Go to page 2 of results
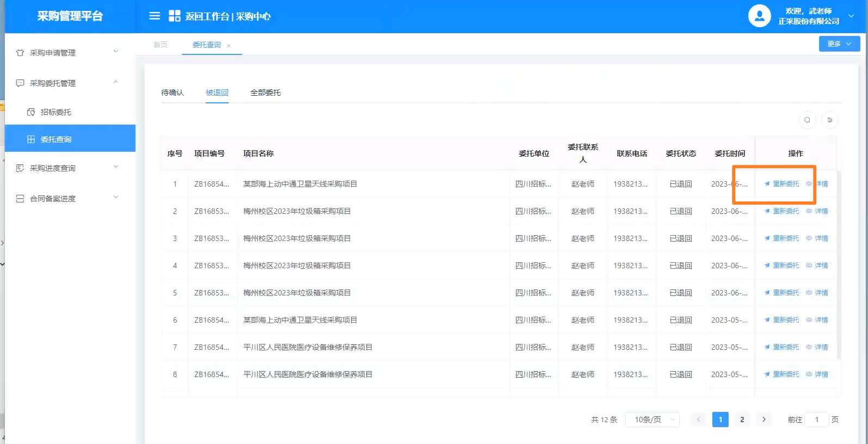The height and width of the screenshot is (444, 868). pos(742,420)
